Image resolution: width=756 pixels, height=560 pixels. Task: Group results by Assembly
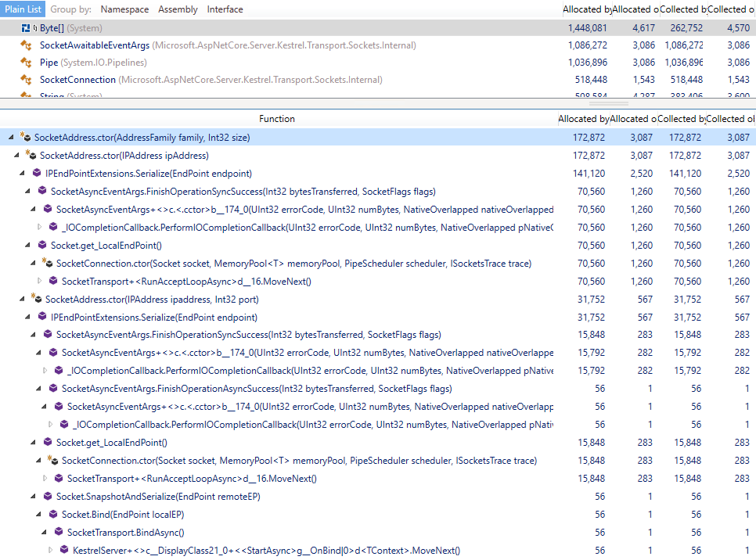point(178,9)
